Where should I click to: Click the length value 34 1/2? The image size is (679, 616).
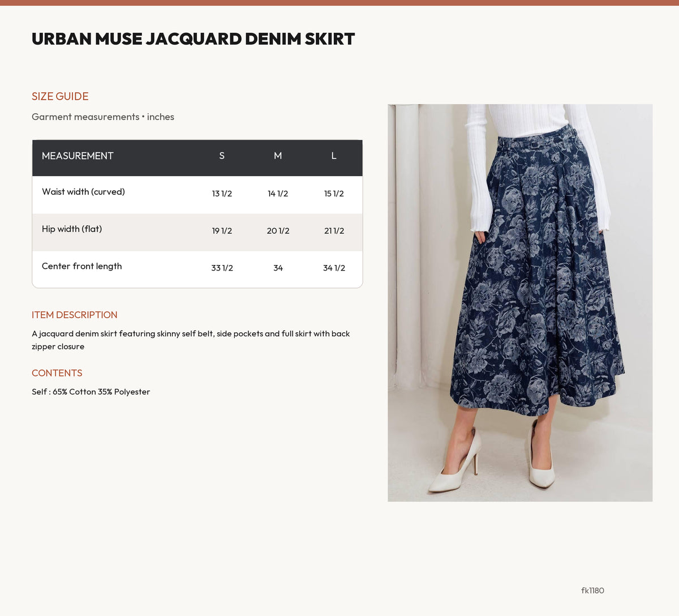click(334, 268)
